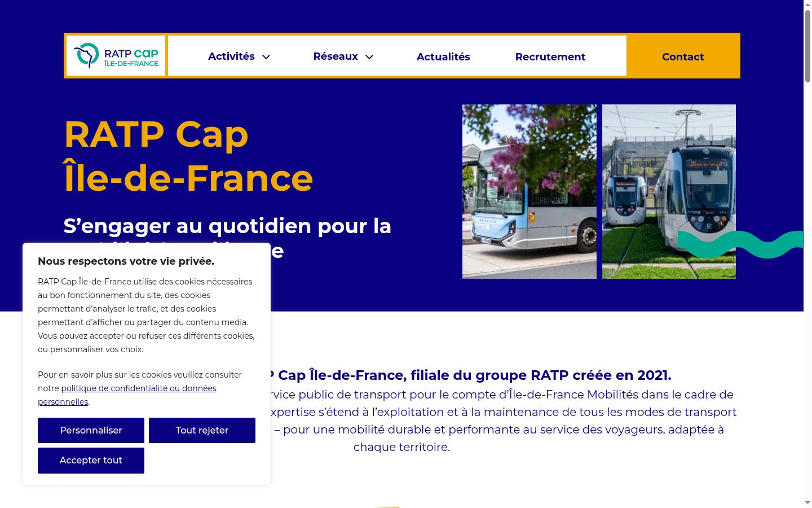
Task: Click the vertical scrollbar thumb
Action: (x=807, y=46)
